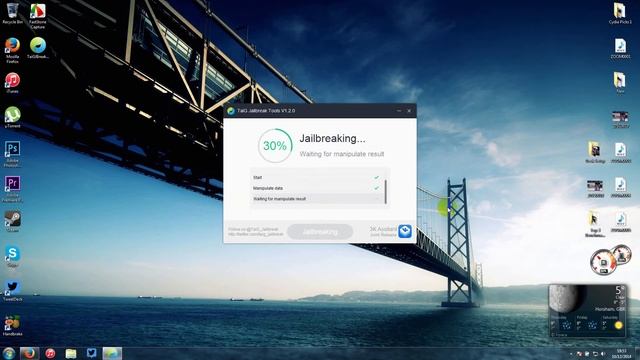Click the TaiG app taskbar button
This screenshot has height=360, width=640.
112,353
